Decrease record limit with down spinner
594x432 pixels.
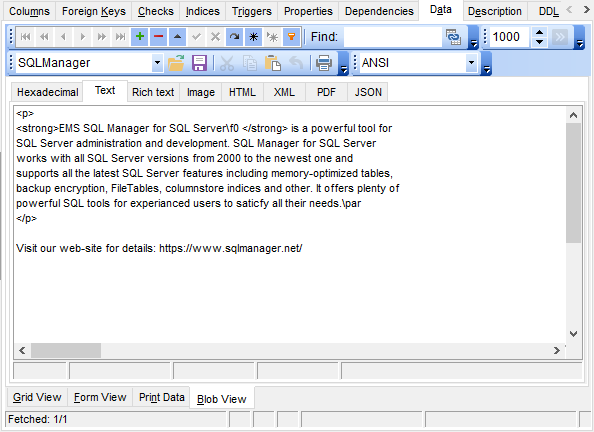[539, 42]
